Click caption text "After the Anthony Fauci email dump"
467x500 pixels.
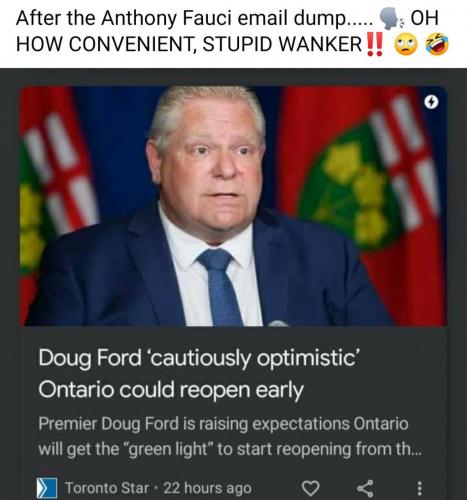coord(180,19)
